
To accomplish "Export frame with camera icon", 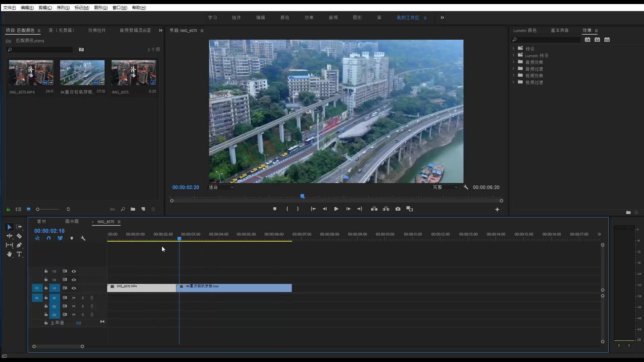I will tap(398, 209).
